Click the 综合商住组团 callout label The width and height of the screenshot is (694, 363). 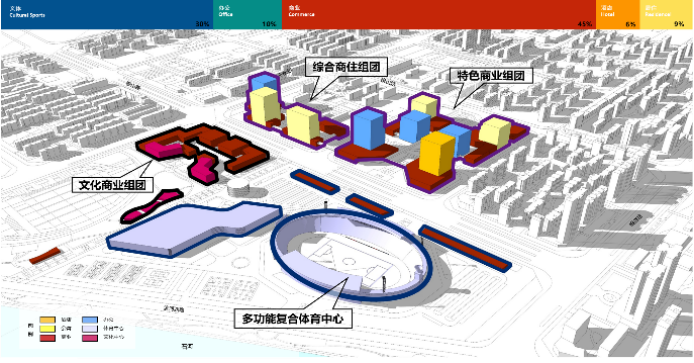click(x=347, y=67)
